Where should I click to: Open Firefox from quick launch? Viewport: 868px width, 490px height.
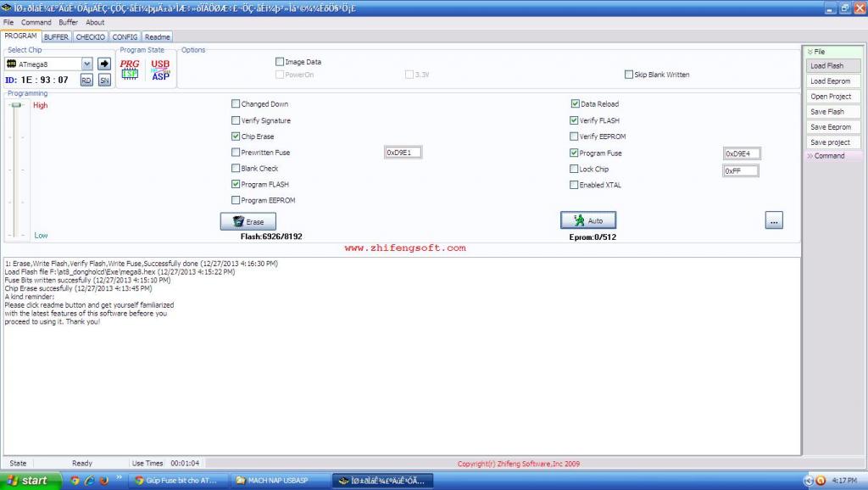103,481
